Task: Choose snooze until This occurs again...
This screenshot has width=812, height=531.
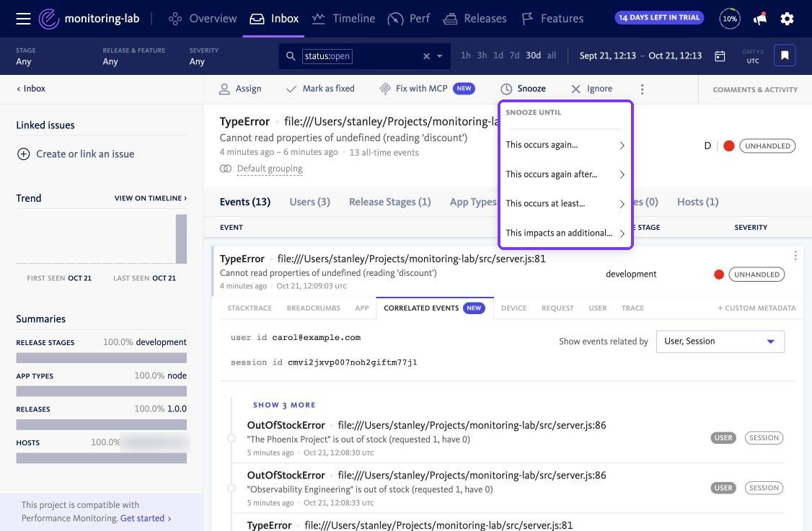Action: click(x=565, y=145)
